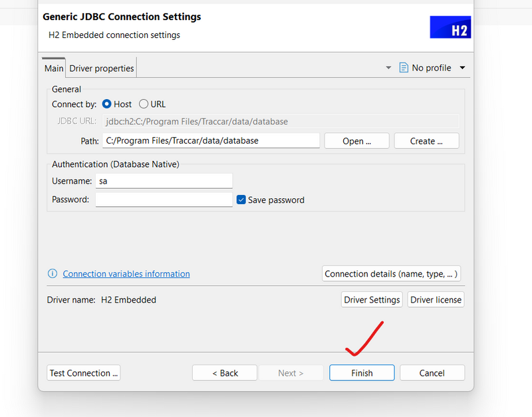Open the No profile dropdown arrow
Viewport: 532px width, 417px height.
tap(462, 68)
